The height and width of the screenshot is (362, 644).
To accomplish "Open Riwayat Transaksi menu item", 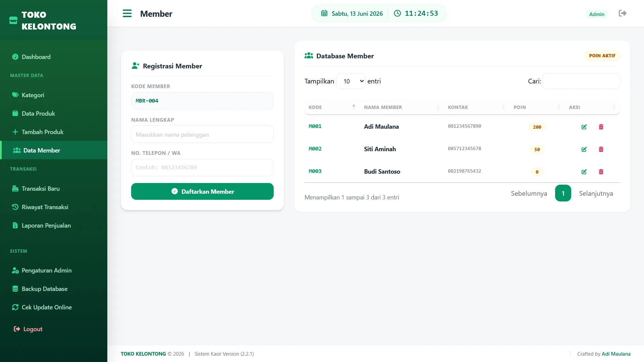I will coord(54,207).
